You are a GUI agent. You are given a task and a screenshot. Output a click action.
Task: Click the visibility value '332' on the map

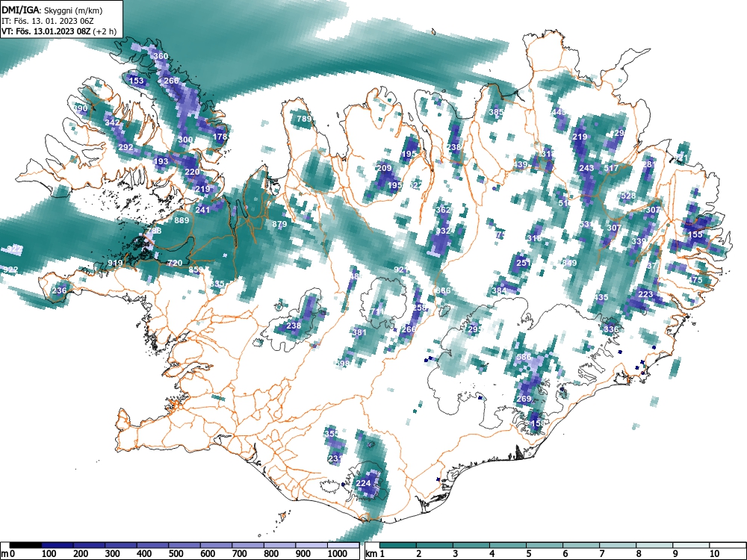point(443,231)
